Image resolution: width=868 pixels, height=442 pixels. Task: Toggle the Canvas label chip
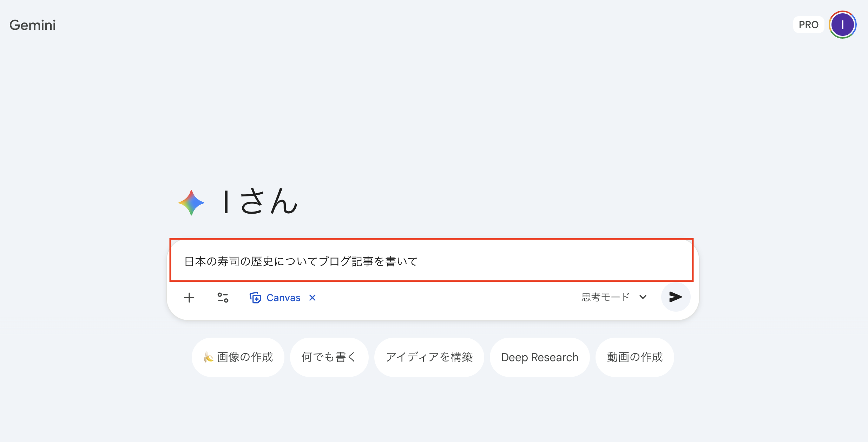click(283, 298)
